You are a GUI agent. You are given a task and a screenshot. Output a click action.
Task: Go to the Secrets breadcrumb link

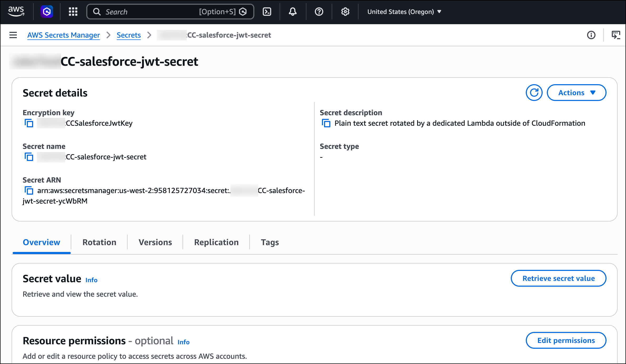tap(129, 35)
